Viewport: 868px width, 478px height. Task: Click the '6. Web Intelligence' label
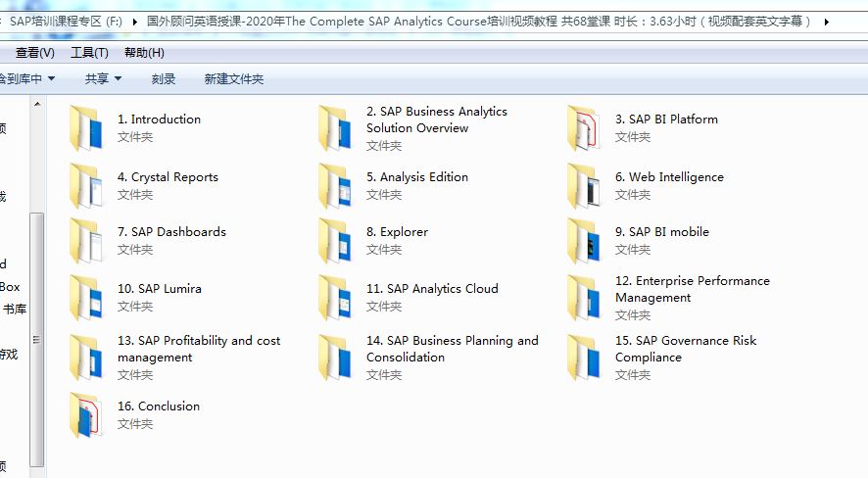click(x=669, y=177)
